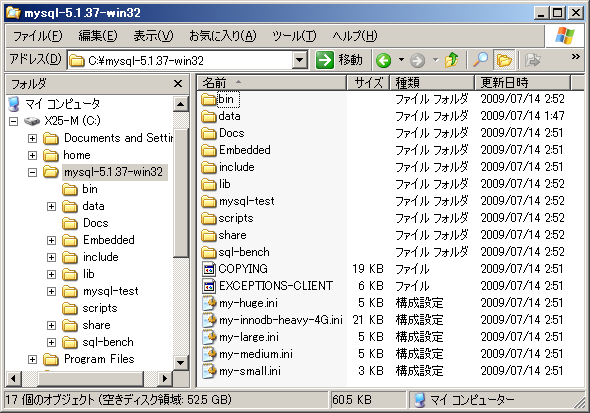Select the bin folder icon in list
The width and height of the screenshot is (590, 413).
pyautogui.click(x=208, y=99)
